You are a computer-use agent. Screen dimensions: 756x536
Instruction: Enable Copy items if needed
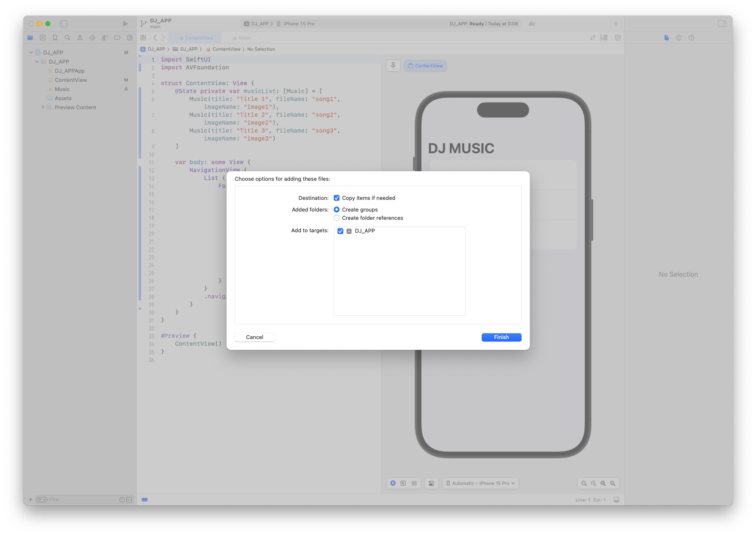[337, 198]
